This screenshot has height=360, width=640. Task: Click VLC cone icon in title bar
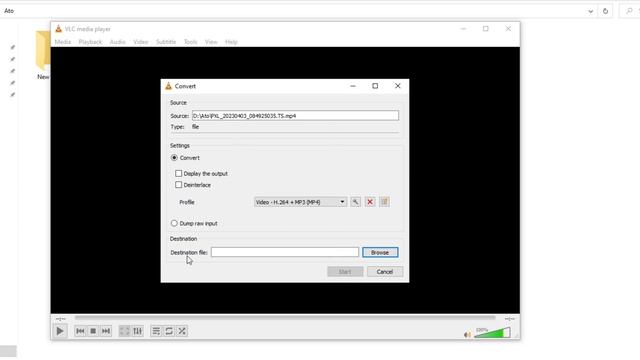tap(58, 29)
